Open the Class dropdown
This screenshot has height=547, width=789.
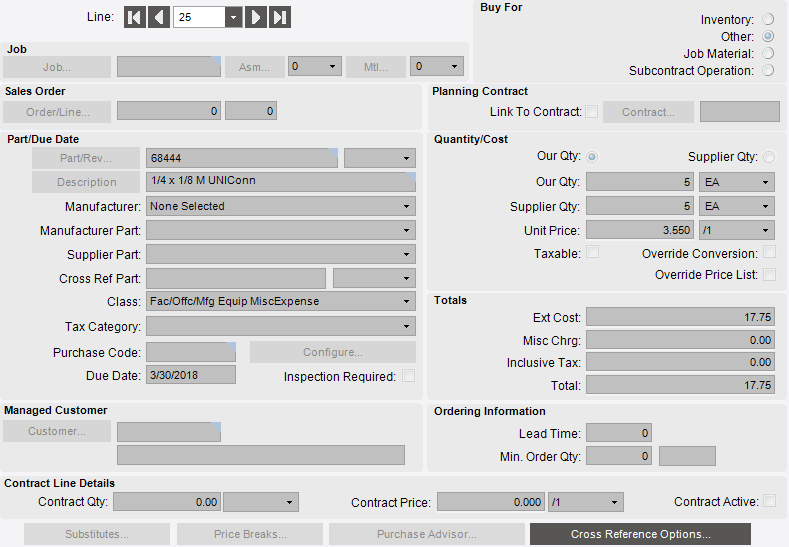[406, 301]
